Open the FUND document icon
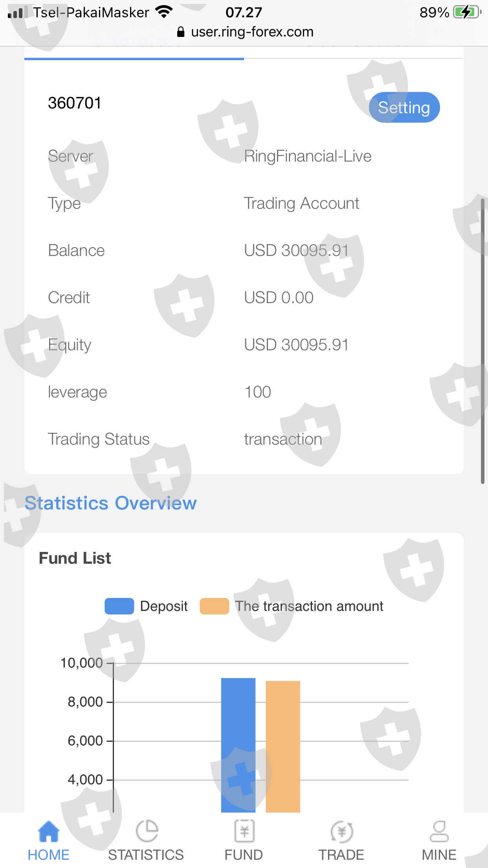 [244, 831]
